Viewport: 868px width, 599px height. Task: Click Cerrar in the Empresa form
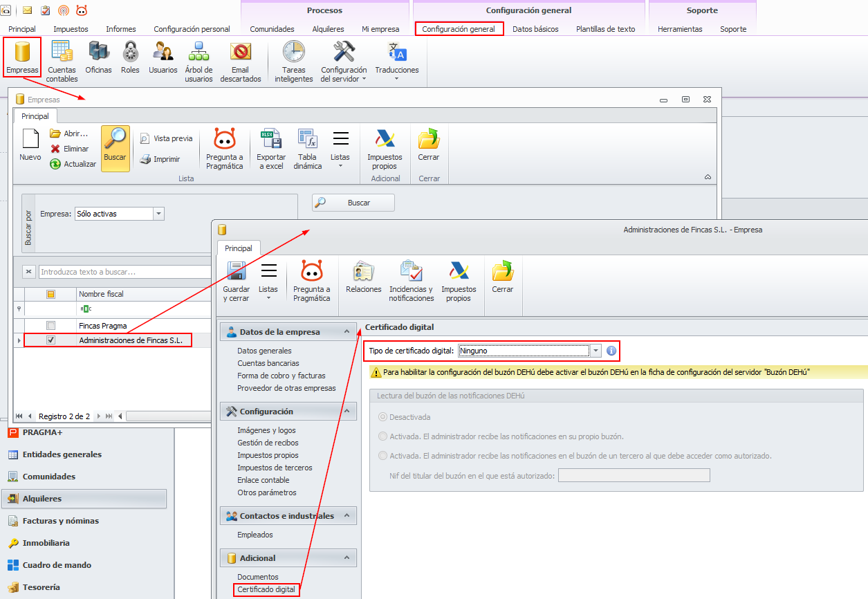pyautogui.click(x=503, y=278)
